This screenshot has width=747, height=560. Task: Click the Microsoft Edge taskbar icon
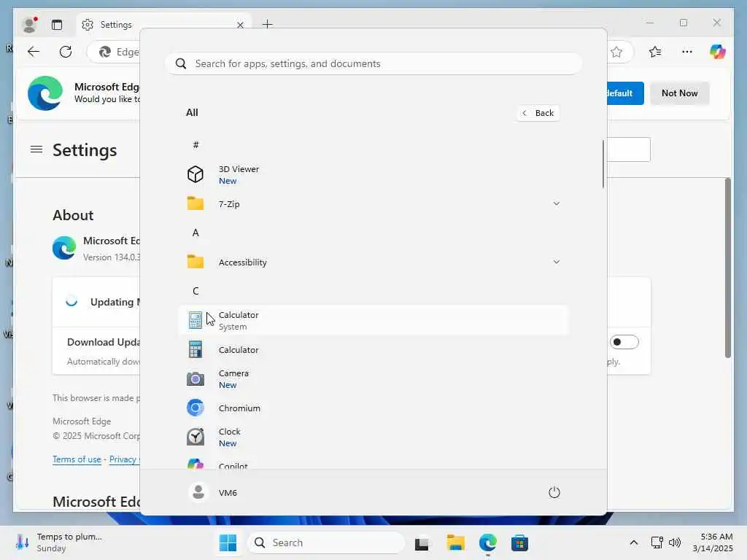click(x=488, y=542)
